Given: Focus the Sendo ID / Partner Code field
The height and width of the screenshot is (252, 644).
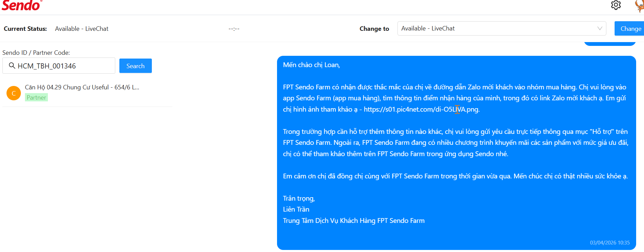Looking at the screenshot, I should [59, 66].
